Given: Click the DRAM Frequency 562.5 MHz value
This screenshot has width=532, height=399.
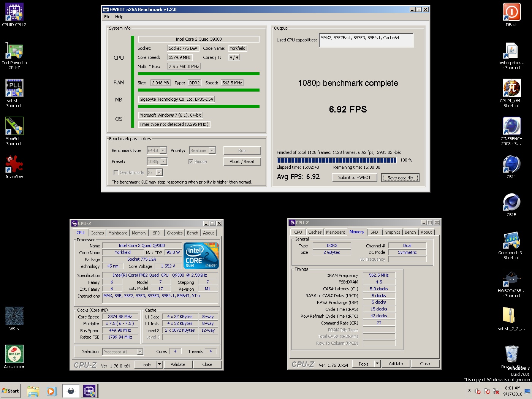Looking at the screenshot, I should pos(379,275).
